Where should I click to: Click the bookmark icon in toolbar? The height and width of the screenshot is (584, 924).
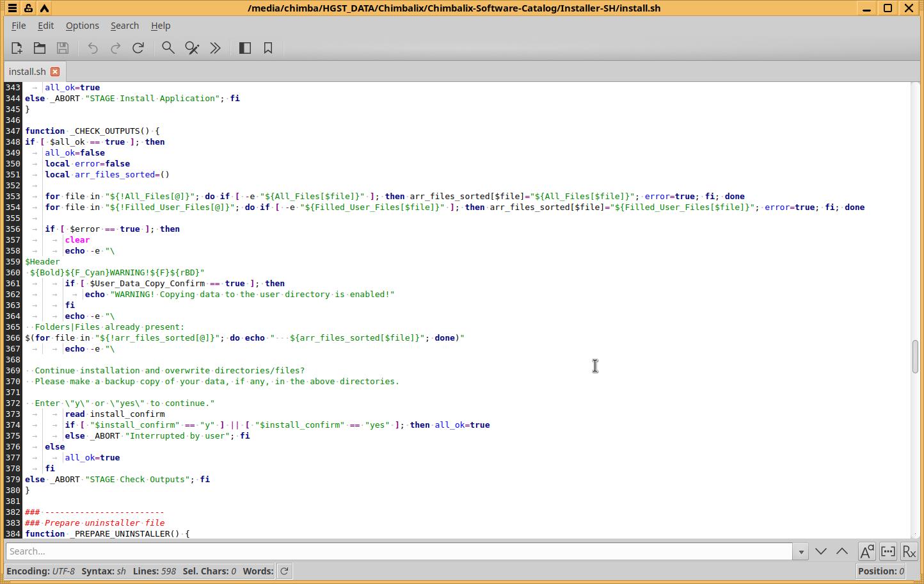pyautogui.click(x=268, y=48)
